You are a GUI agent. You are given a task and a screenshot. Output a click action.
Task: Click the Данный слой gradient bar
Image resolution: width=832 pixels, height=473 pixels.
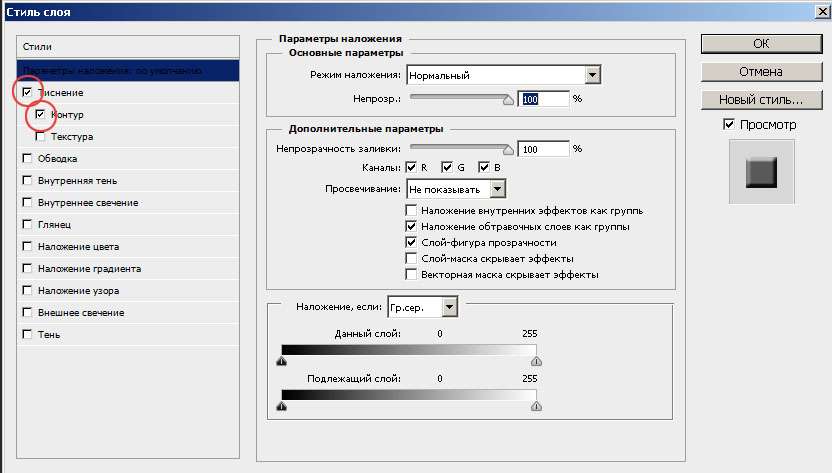[x=409, y=350]
